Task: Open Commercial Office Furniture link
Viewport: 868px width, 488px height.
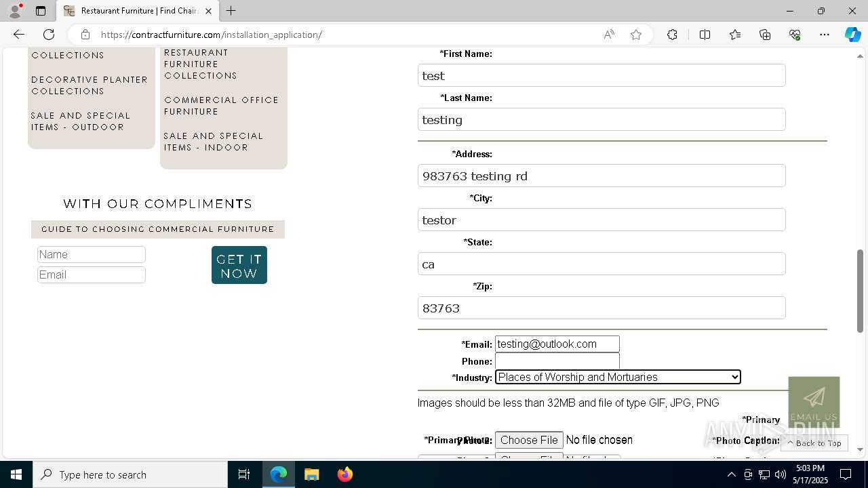Action: click(221, 106)
